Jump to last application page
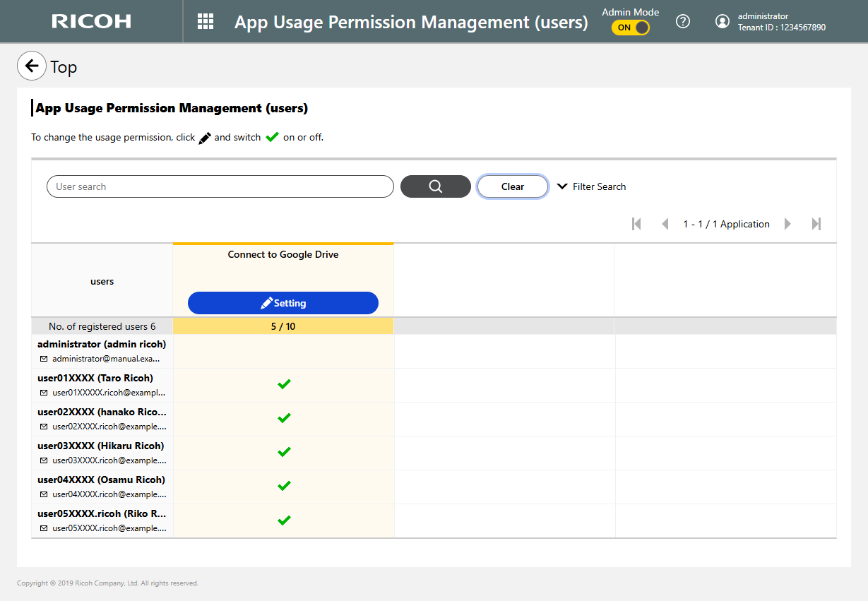This screenshot has width=868, height=601. (x=816, y=224)
